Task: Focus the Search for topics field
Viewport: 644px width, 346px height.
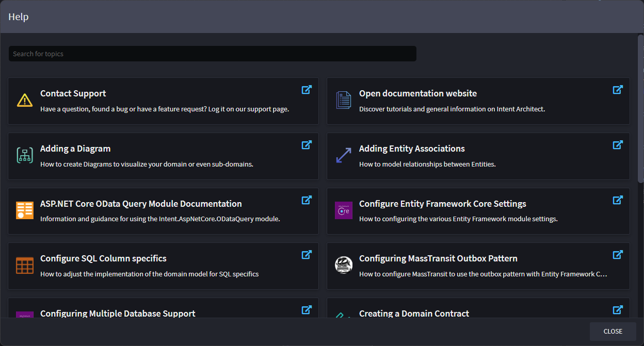Action: tap(212, 54)
